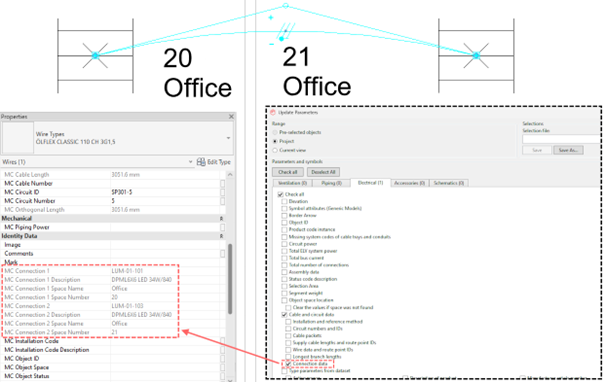Close the Properties panel
605x382 pixels.
(x=231, y=117)
